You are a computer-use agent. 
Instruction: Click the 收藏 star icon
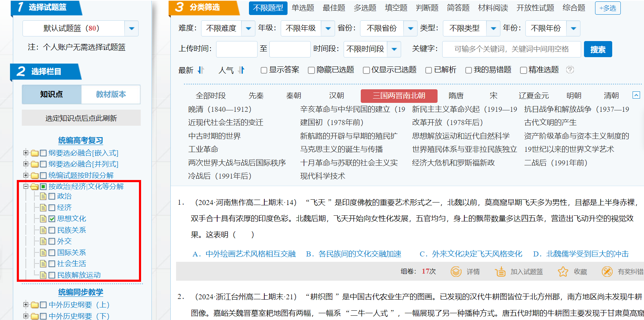pyautogui.click(x=563, y=272)
